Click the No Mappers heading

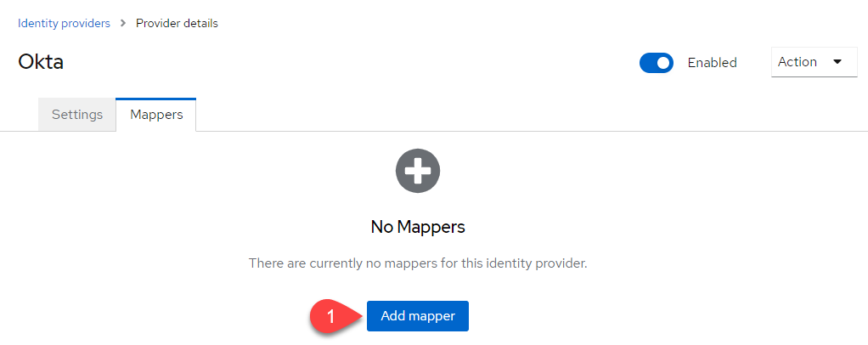point(418,227)
